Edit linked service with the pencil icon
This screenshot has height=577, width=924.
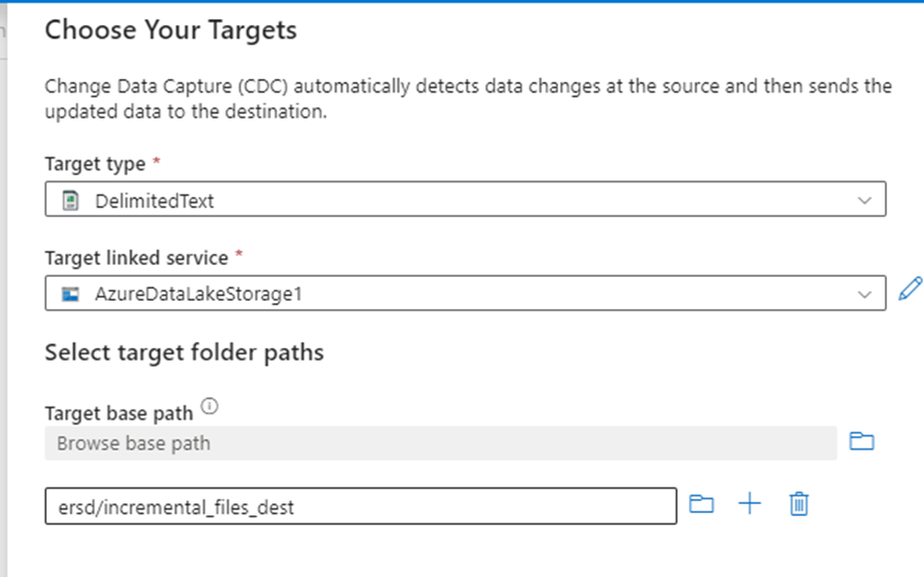click(910, 289)
